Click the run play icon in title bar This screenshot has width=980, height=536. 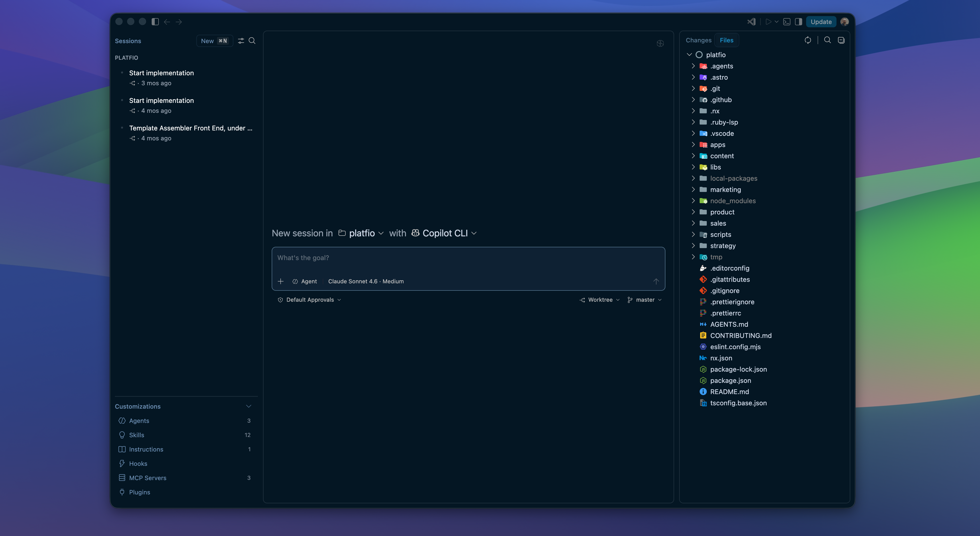tap(768, 22)
